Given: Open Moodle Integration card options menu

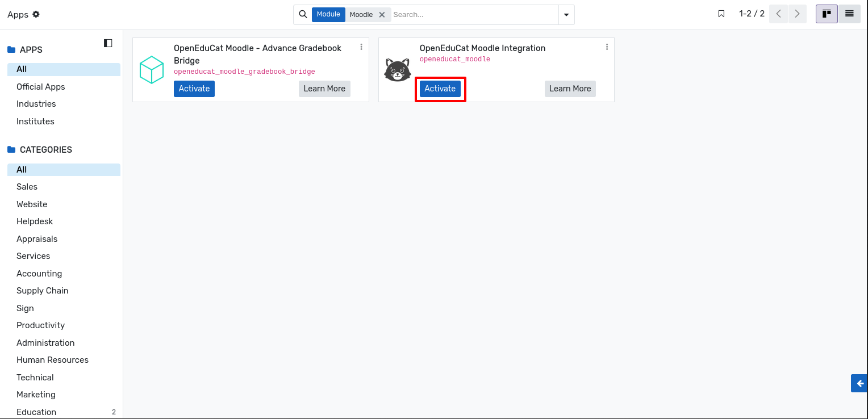Looking at the screenshot, I should coord(607,47).
